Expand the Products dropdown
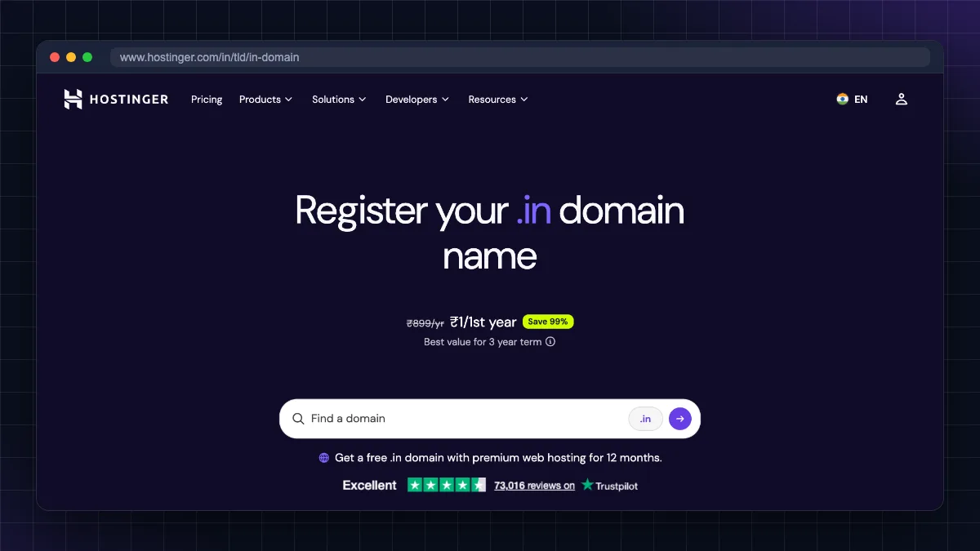This screenshot has width=980, height=551. [x=265, y=100]
